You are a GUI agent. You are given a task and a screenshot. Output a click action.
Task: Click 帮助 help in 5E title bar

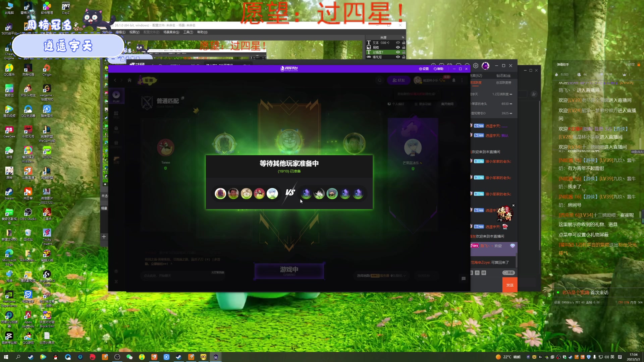[438, 69]
